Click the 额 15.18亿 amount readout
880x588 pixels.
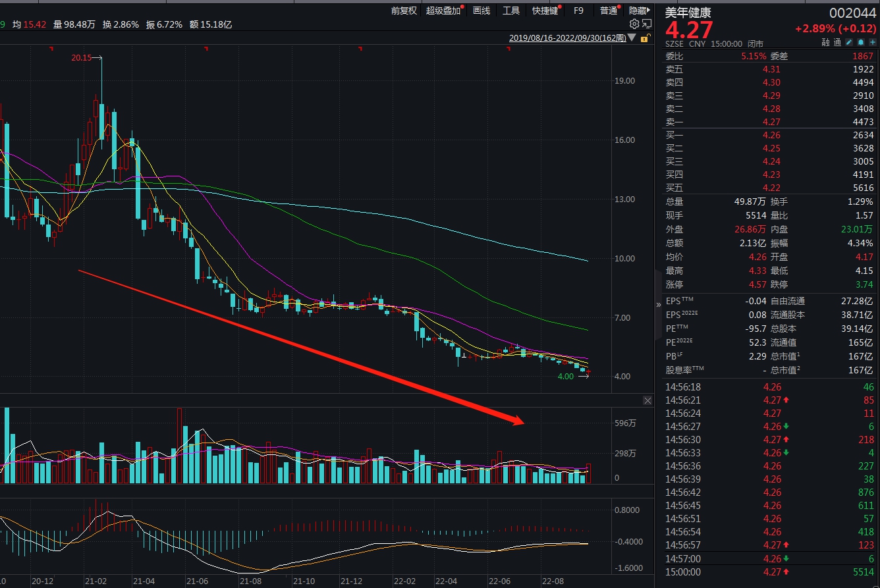tap(211, 24)
